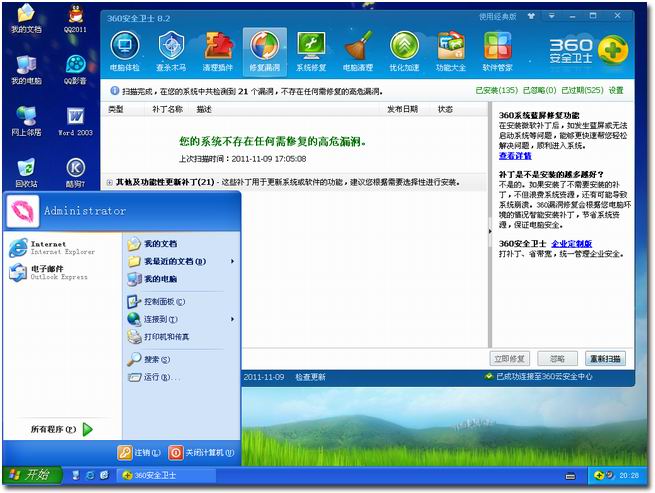Open 清理插件 plugin cleanup icon
The height and width of the screenshot is (493, 655).
pyautogui.click(x=218, y=51)
